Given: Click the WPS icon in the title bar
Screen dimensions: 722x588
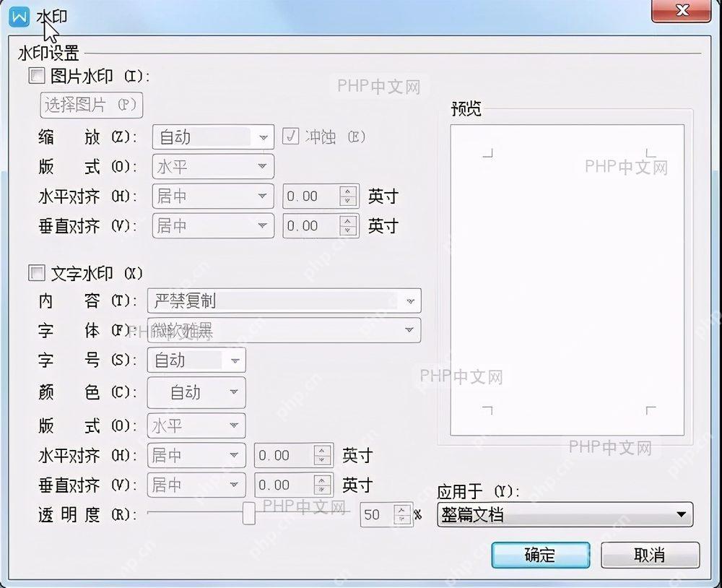Looking at the screenshot, I should [19, 17].
